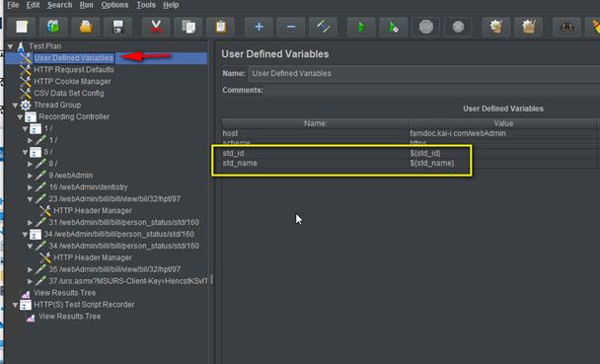Expand the 16 /webAdmin/dentistry sampler arrow
The width and height of the screenshot is (600, 364).
(x=30, y=187)
